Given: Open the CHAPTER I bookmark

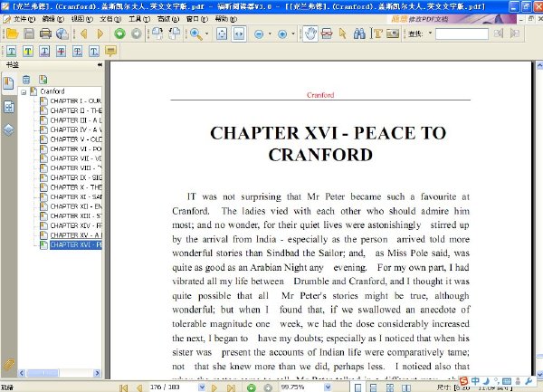Looking at the screenshot, I should [x=75, y=101].
